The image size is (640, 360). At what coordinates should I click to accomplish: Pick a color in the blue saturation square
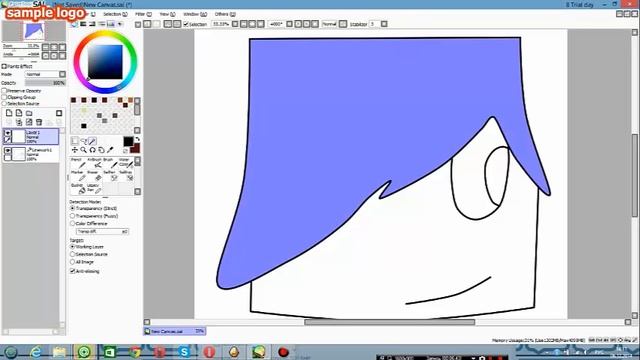(x=105, y=62)
